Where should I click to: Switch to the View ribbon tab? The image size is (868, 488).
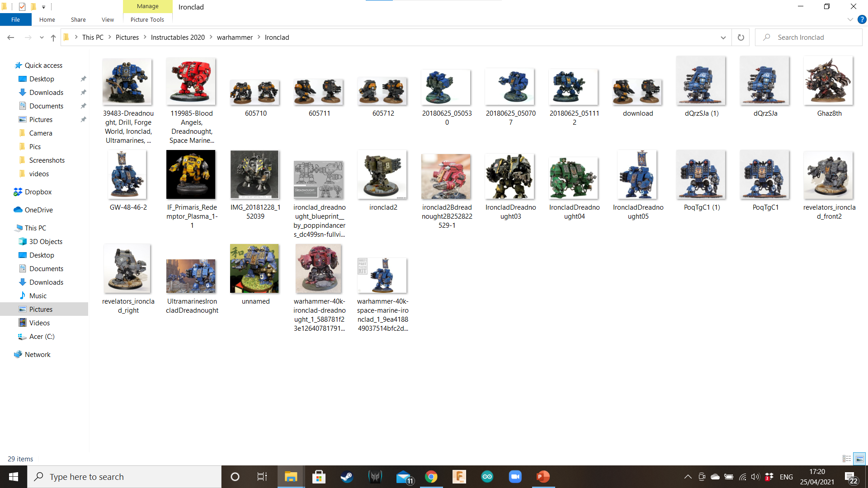click(x=107, y=19)
